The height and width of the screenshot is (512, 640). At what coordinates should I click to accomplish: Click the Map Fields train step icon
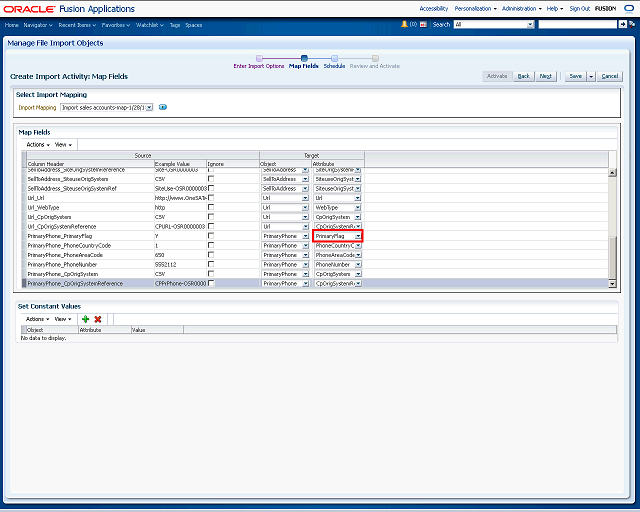303,58
